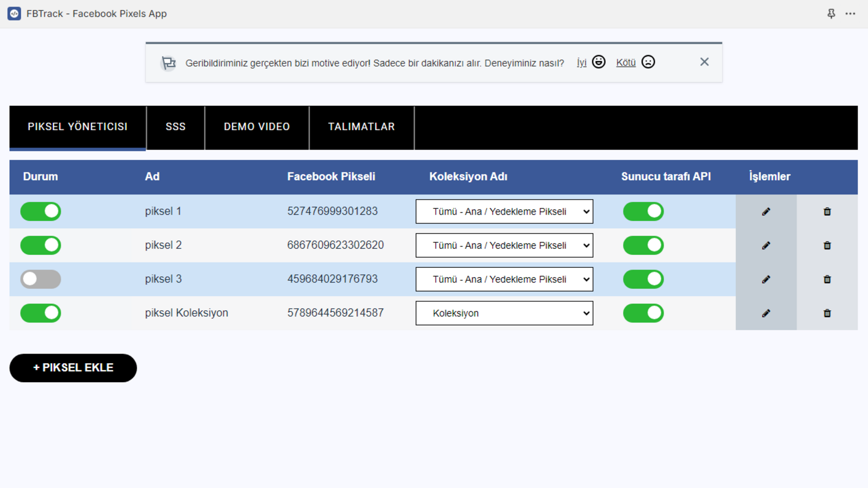Screen dimensions: 868x488
Task: Disable the Durum toggle for piksel 2
Action: pos(41,245)
